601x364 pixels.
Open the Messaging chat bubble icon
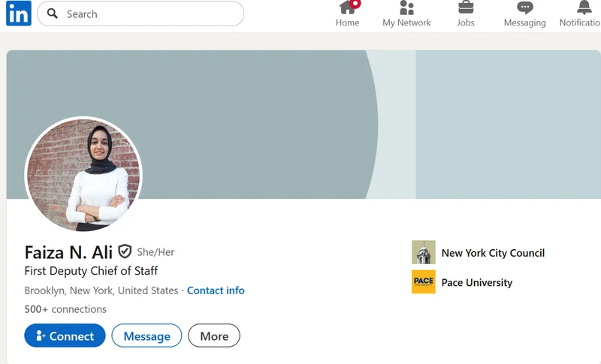(x=524, y=8)
